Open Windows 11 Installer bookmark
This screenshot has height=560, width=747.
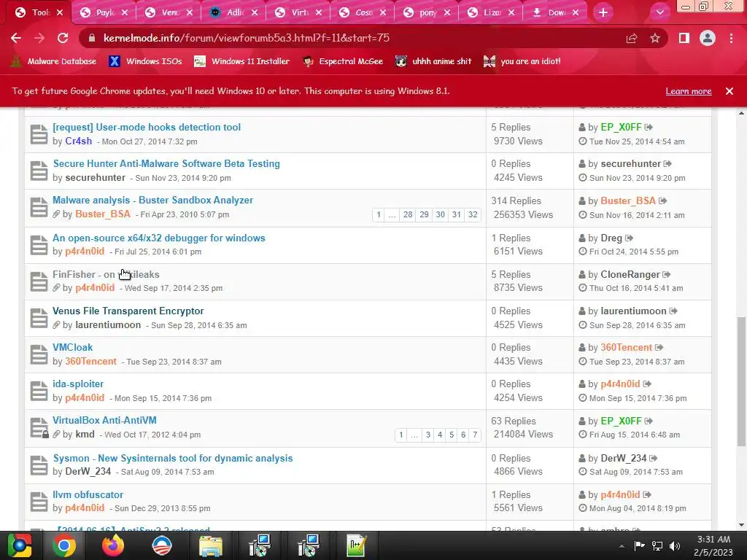tap(241, 61)
